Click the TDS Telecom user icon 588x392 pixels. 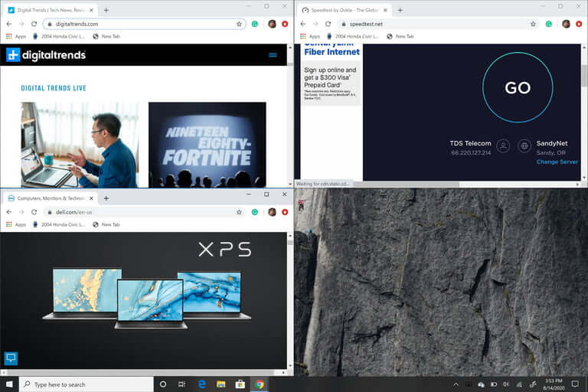click(503, 145)
